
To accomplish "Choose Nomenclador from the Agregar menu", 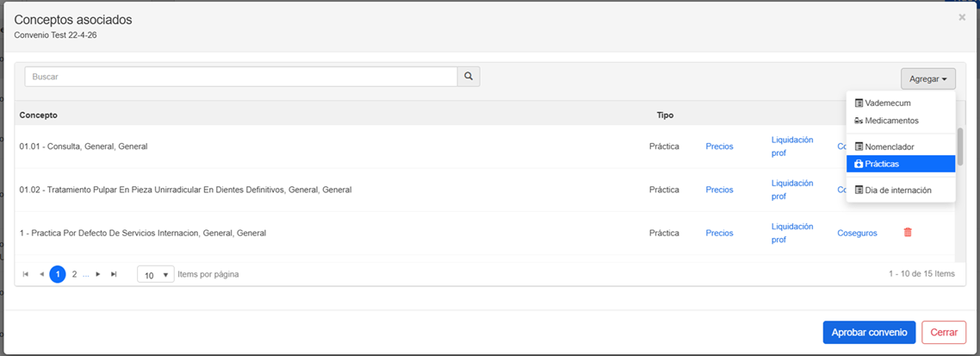I will click(x=901, y=147).
